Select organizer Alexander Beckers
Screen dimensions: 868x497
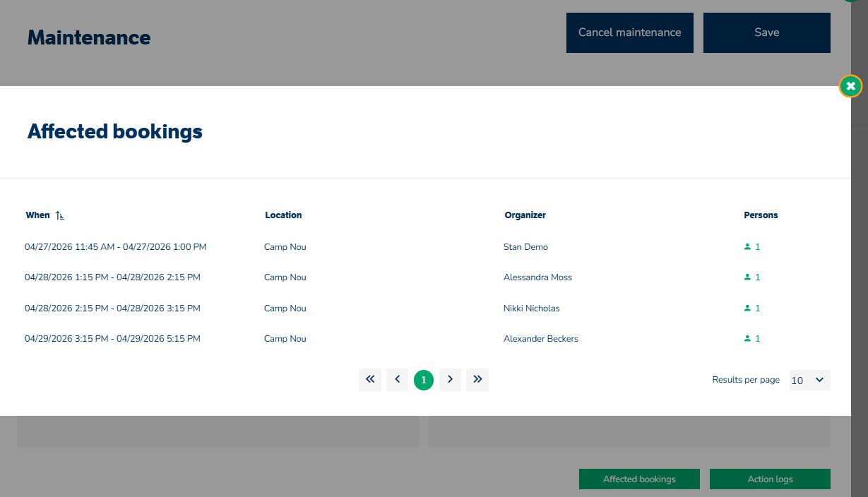click(x=540, y=339)
